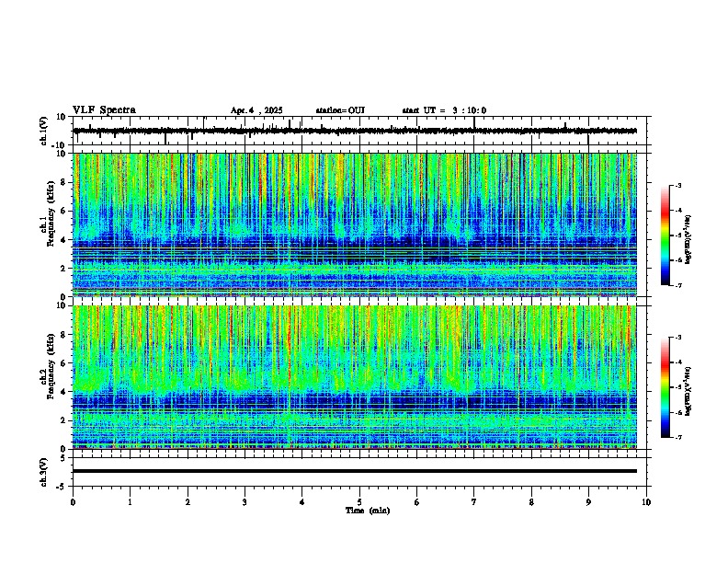The width and height of the screenshot is (728, 563).
Task: Click the "-7" bottom label of ch.2 colorbar
Action: pos(677,437)
